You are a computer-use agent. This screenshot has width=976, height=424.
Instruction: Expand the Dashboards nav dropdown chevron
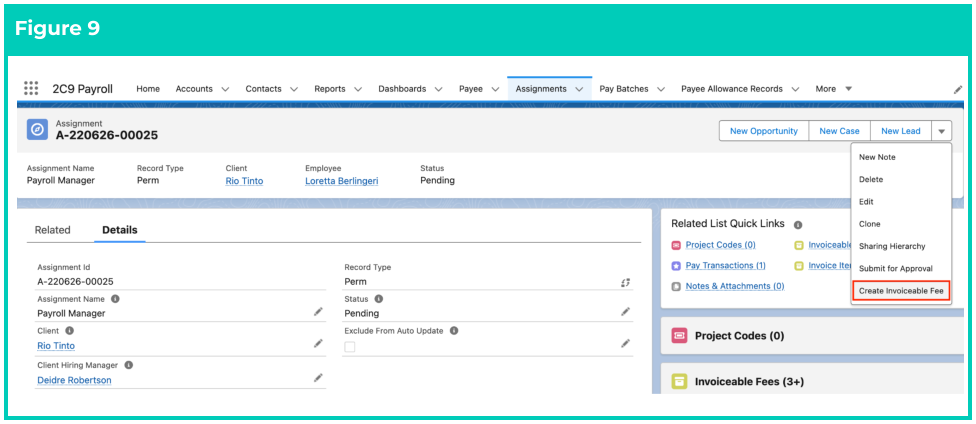(x=439, y=89)
